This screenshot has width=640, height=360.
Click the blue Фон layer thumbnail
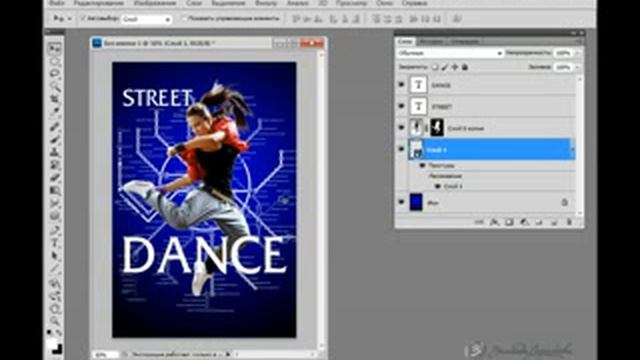[416, 202]
